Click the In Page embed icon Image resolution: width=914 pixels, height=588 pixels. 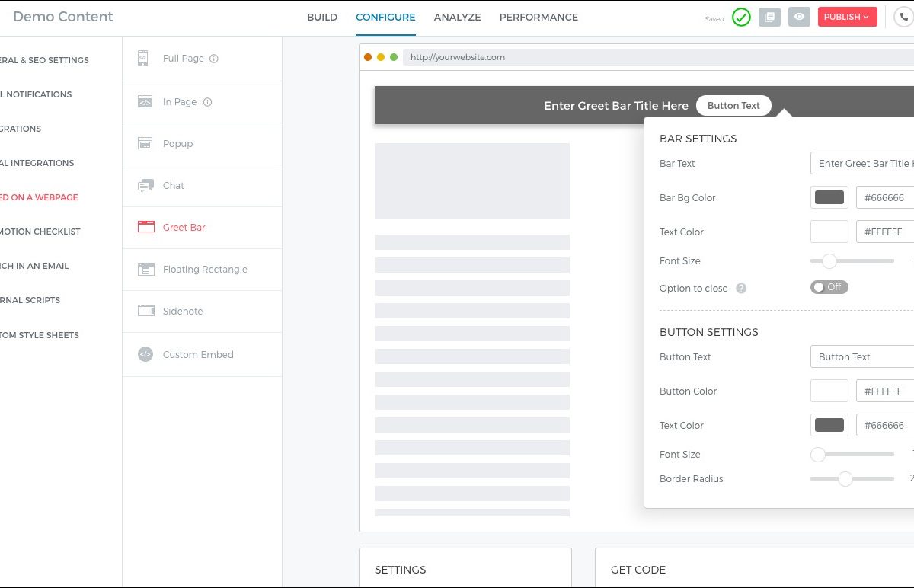click(145, 102)
